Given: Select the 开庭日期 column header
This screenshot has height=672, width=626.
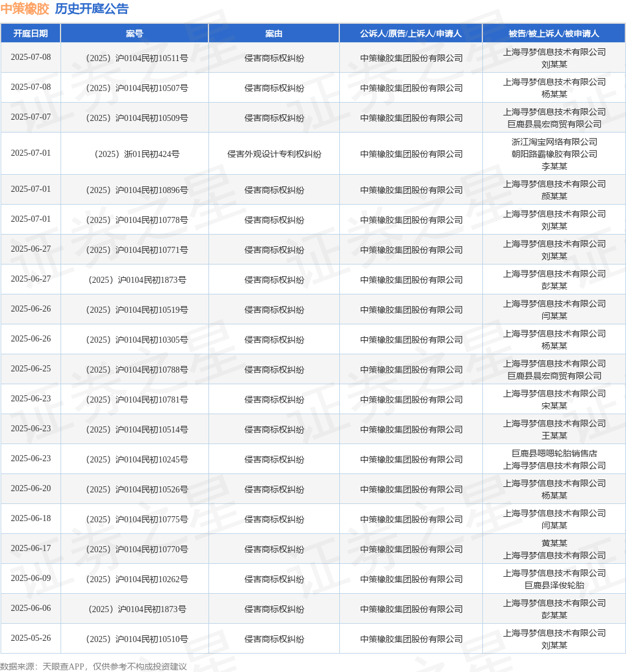Looking at the screenshot, I should click(x=31, y=34).
